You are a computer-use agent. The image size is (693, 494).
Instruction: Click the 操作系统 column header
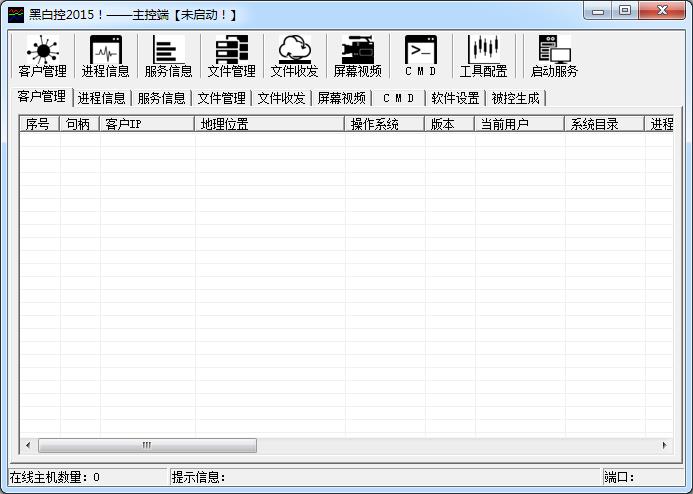coord(384,125)
